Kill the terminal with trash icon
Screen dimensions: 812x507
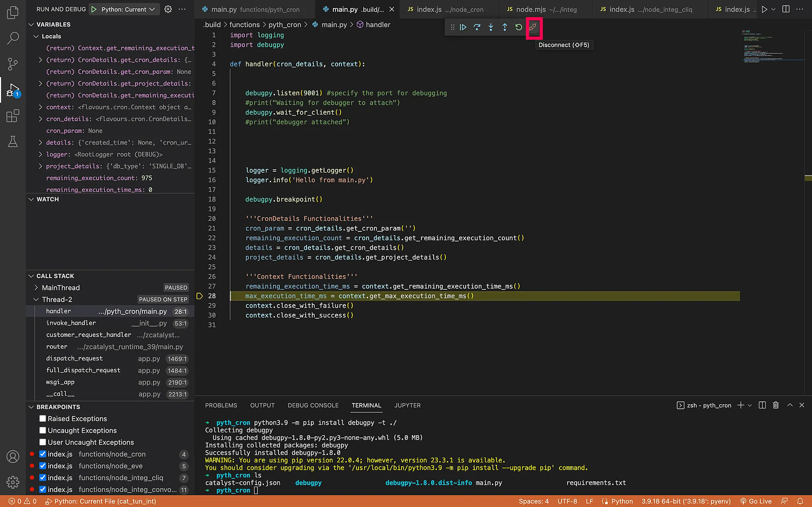776,405
